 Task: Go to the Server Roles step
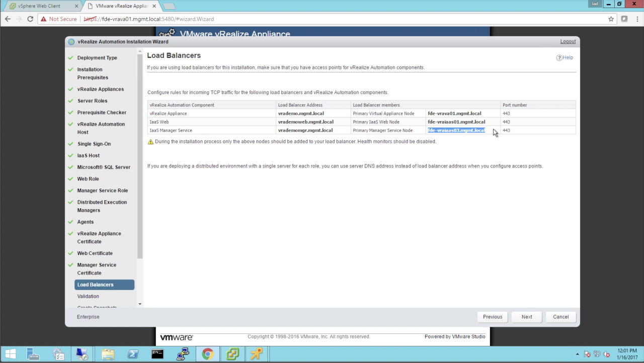pyautogui.click(x=92, y=101)
